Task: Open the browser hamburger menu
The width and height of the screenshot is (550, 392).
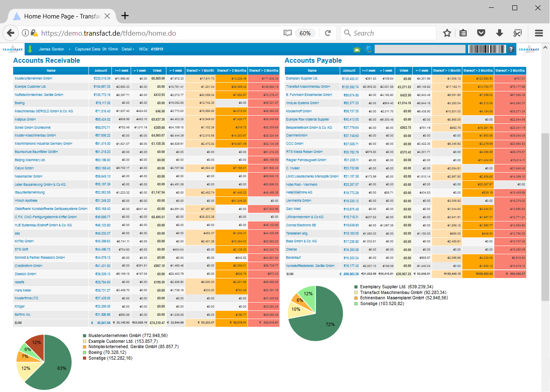Action: tap(539, 33)
